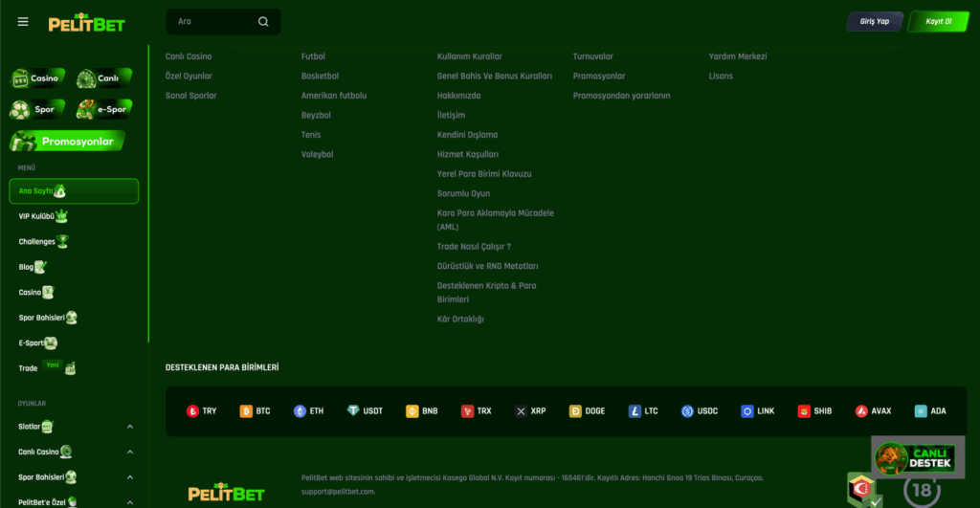Expand the PelitBet'e Özel chevron

click(x=130, y=502)
